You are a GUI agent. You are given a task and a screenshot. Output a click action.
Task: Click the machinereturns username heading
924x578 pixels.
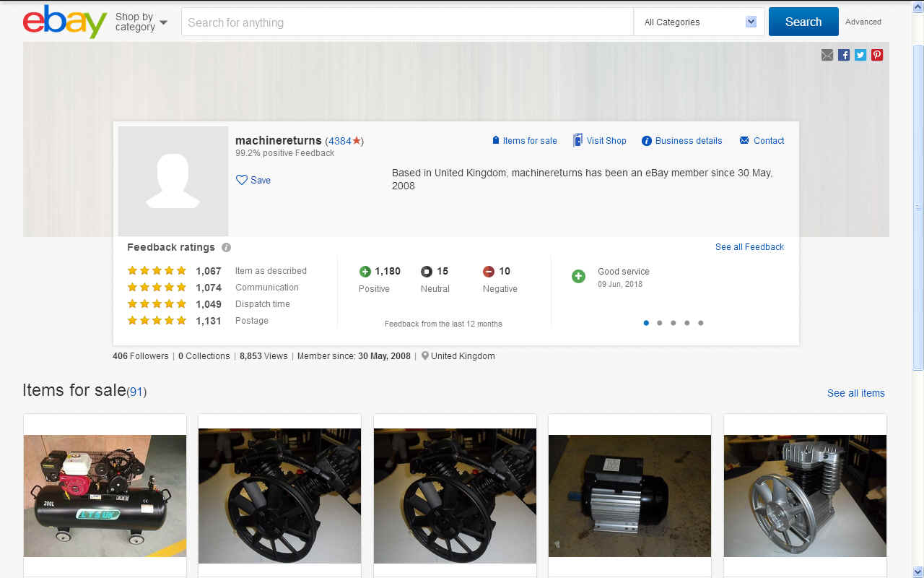279,140
